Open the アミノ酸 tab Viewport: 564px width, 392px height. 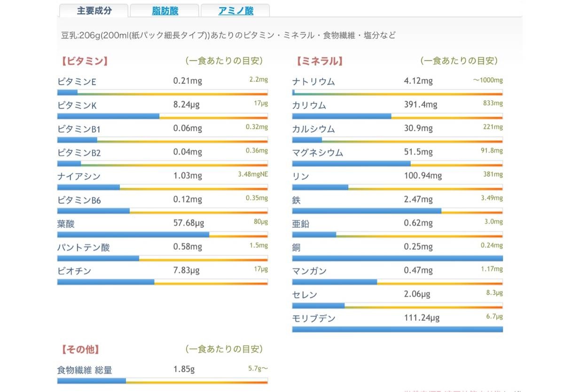[235, 11]
